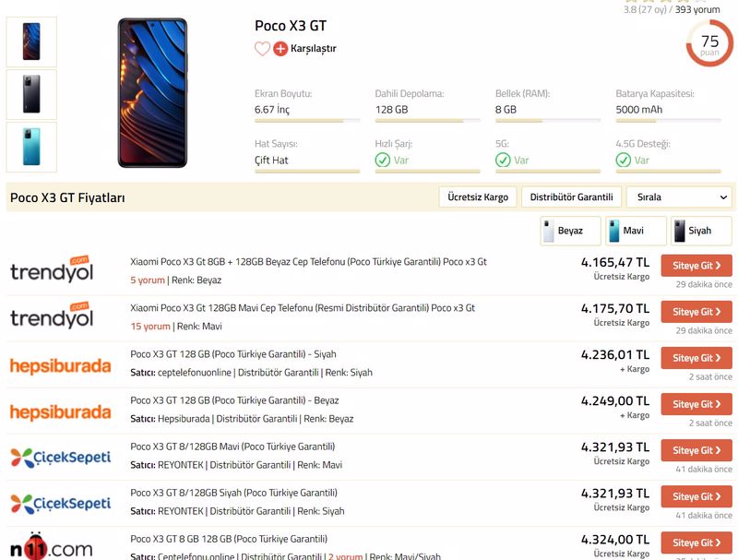This screenshot has width=738, height=560.
Task: Open Poco X3 GT 128 GB Beyaz title
Action: (x=234, y=400)
